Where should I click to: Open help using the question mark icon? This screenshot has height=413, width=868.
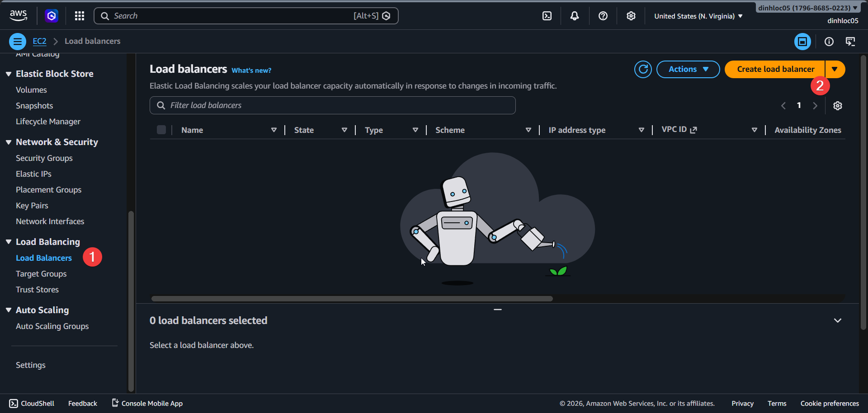pyautogui.click(x=603, y=16)
